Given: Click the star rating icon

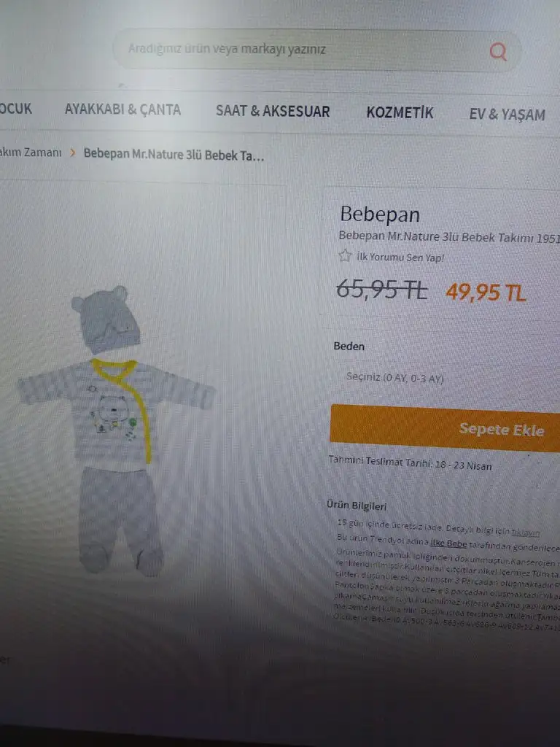Looking at the screenshot, I should 345,256.
